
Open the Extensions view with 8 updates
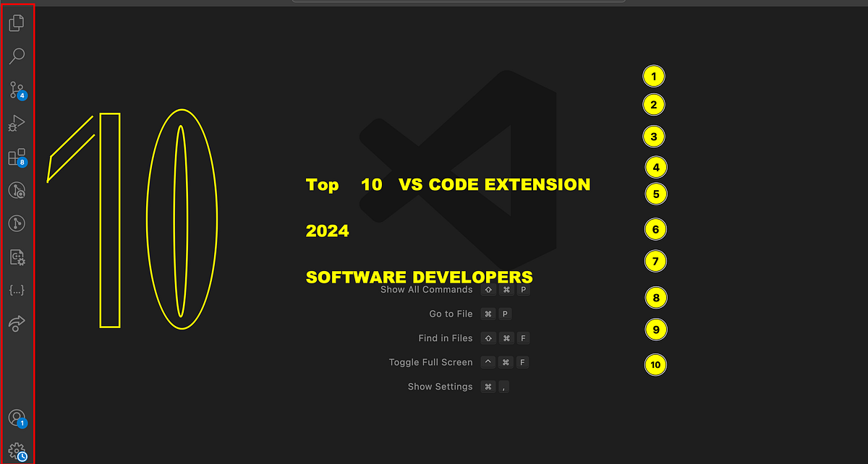(17, 156)
